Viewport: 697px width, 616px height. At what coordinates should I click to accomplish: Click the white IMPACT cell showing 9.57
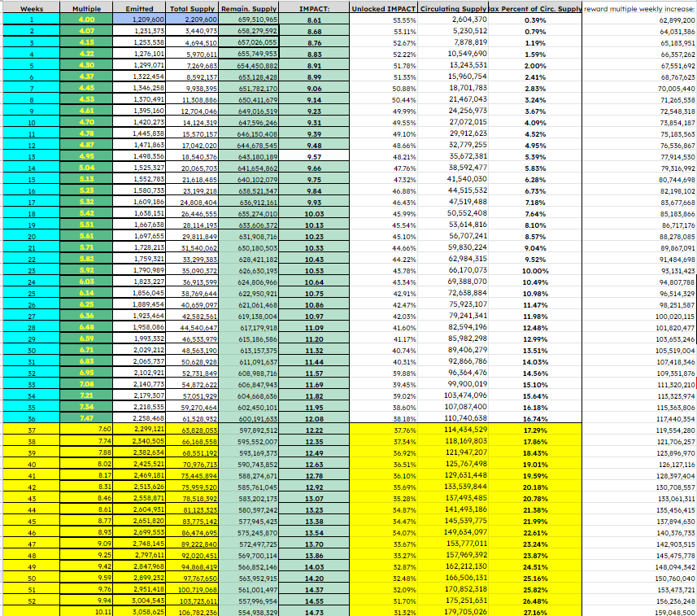coord(314,155)
